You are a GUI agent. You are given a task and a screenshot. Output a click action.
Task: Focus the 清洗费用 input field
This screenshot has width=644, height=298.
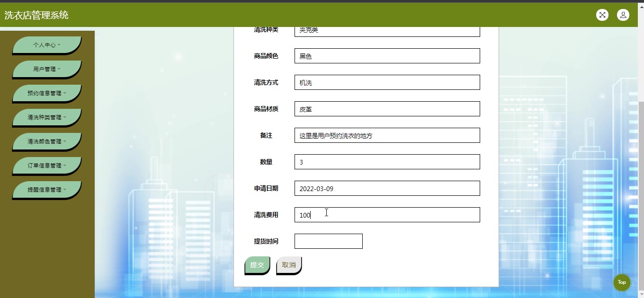click(387, 215)
